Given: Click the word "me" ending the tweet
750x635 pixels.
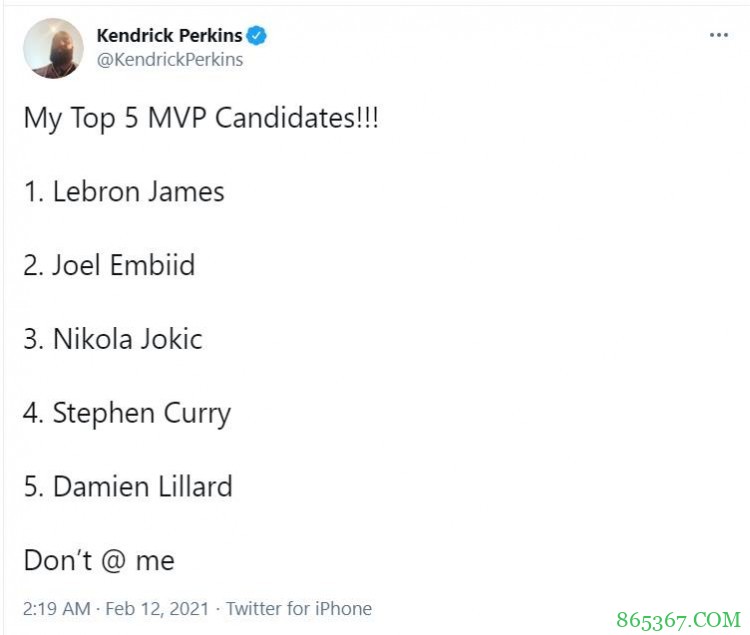Looking at the screenshot, I should [x=156, y=562].
